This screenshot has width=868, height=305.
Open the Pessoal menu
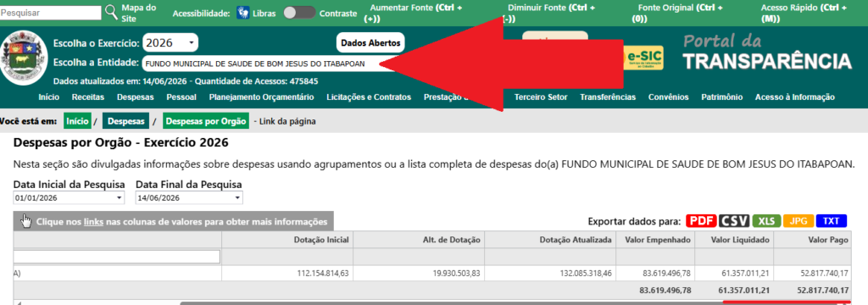coord(181,97)
